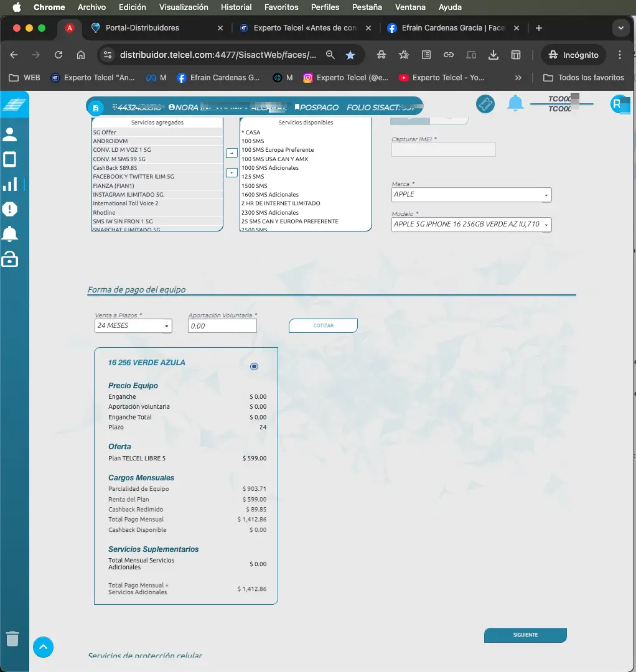Image resolution: width=636 pixels, height=672 pixels.
Task: Click the trash icon in sidebar
Action: tap(12, 638)
